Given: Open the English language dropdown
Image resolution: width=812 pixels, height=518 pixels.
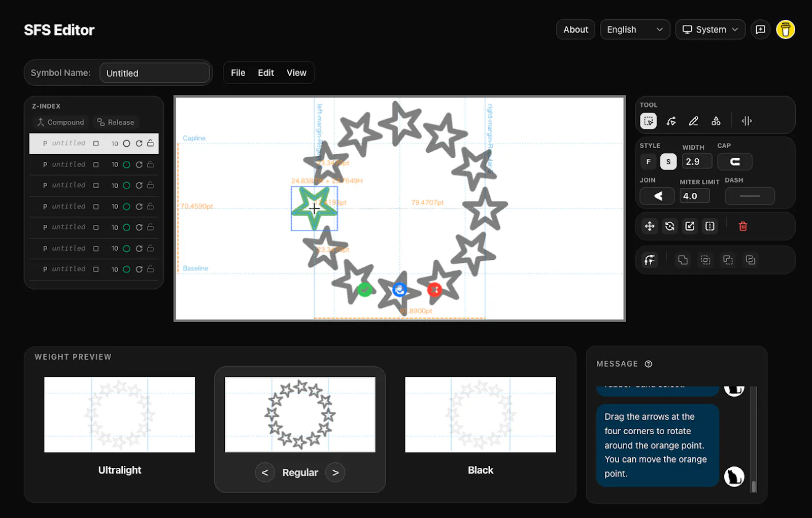Looking at the screenshot, I should pyautogui.click(x=635, y=29).
